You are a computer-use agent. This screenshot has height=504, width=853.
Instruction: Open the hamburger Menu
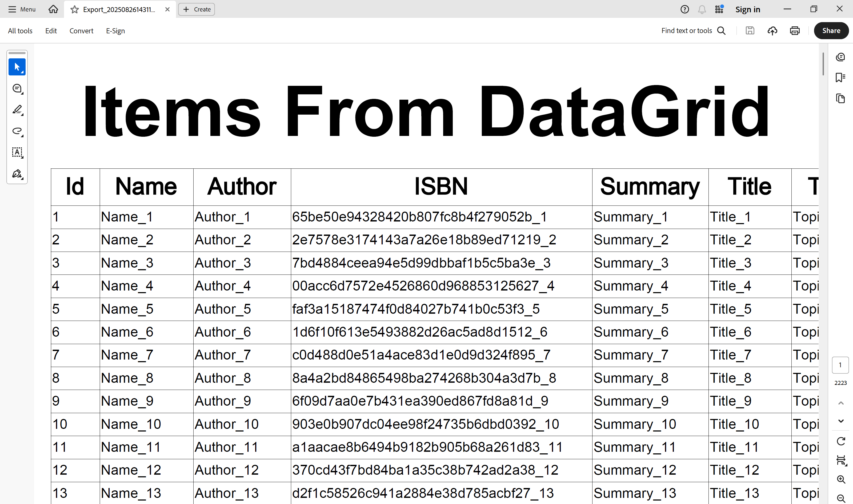tap(22, 9)
